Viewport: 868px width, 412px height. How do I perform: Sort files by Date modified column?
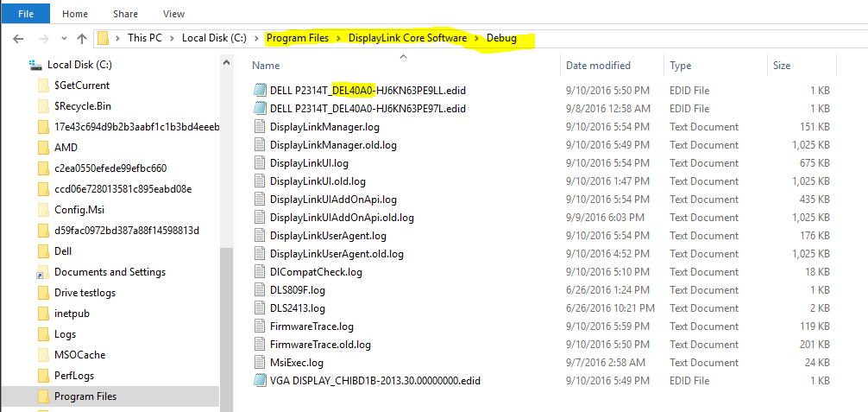point(598,66)
